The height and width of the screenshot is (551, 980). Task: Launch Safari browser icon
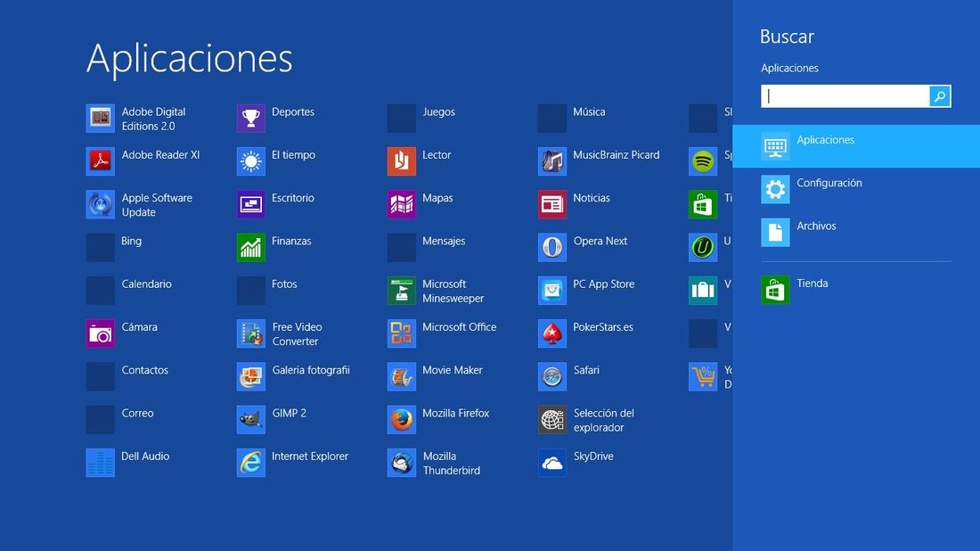coord(551,376)
